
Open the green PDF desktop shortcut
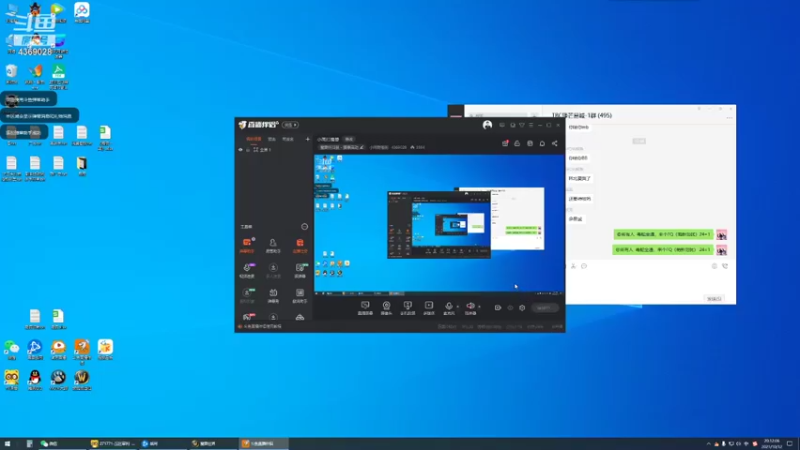pos(58,77)
